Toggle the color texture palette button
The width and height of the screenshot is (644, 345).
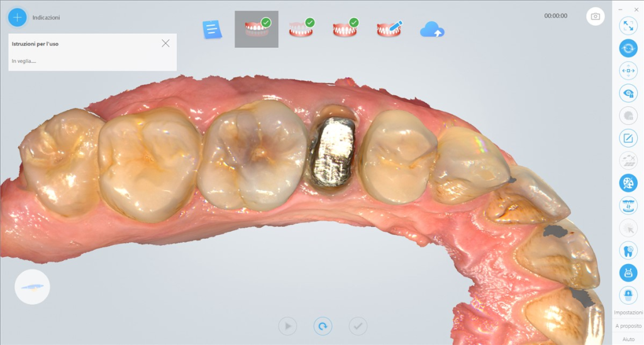coord(628,183)
